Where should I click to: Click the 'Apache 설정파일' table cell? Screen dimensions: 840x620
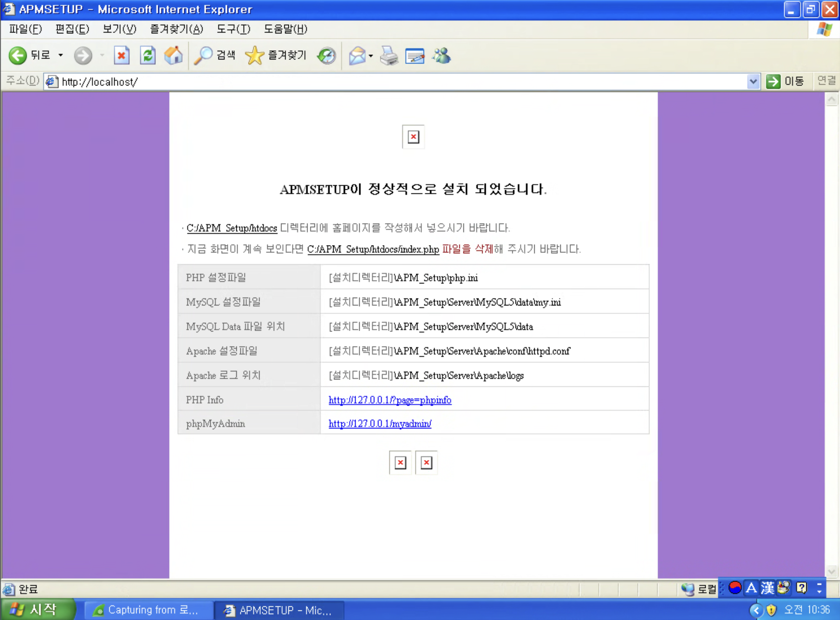[x=249, y=351]
